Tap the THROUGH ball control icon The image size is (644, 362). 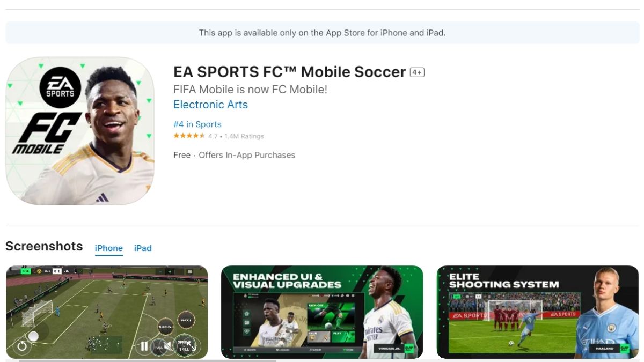(x=165, y=326)
